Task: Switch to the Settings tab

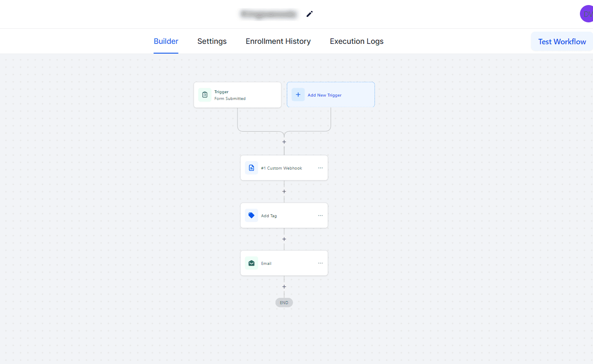Action: click(212, 41)
